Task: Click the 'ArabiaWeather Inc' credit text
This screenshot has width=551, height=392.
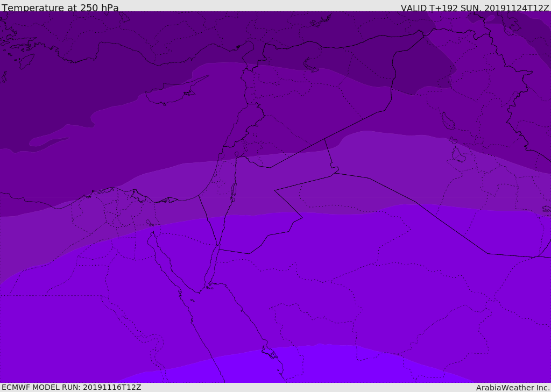Action: [x=512, y=388]
